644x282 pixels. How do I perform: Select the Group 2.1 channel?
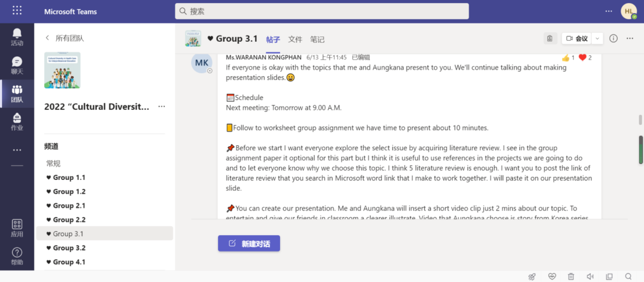click(69, 206)
